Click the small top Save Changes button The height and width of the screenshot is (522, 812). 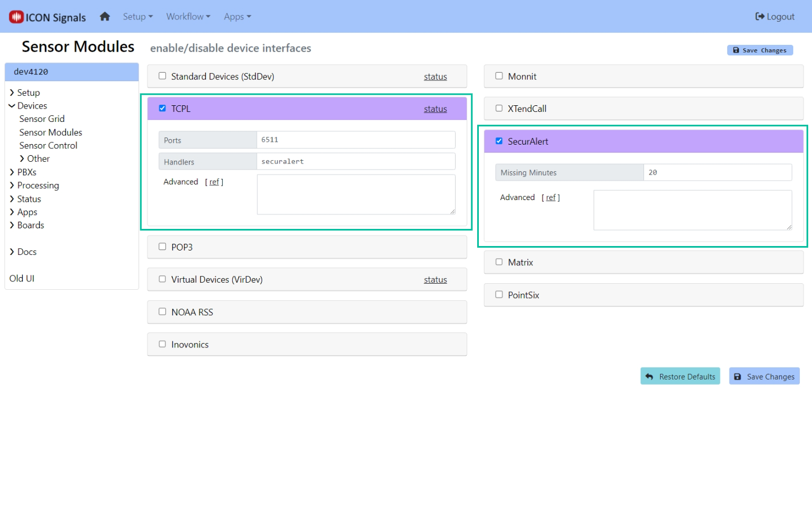point(759,50)
